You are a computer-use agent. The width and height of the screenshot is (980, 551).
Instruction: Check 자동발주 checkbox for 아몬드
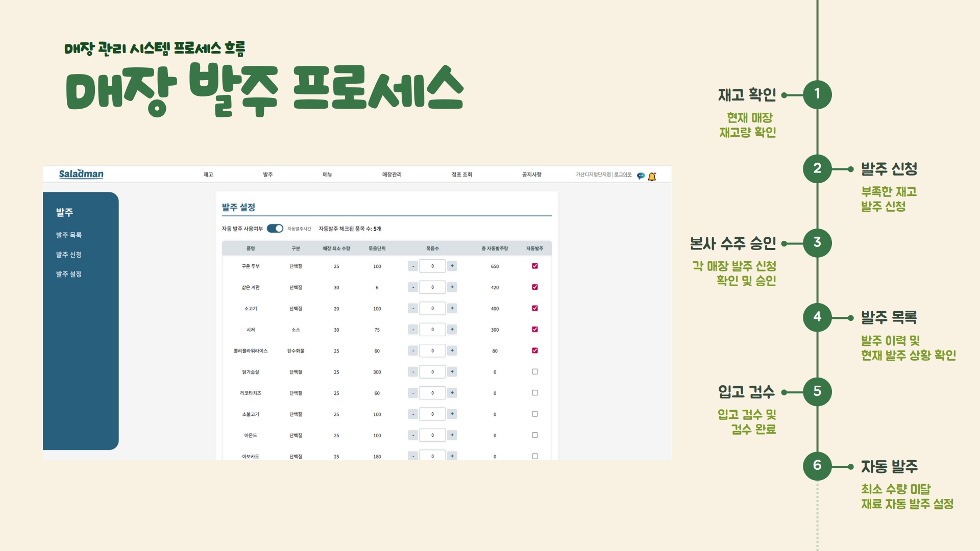[x=535, y=435]
